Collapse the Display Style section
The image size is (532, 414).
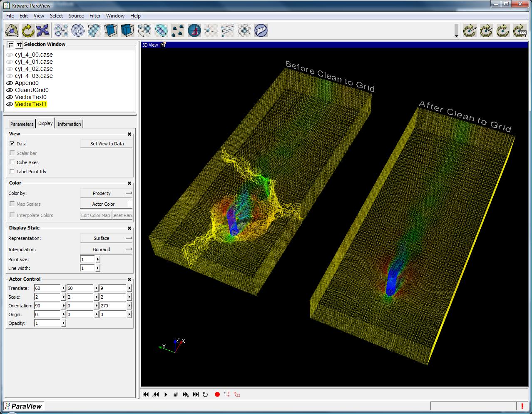click(129, 228)
